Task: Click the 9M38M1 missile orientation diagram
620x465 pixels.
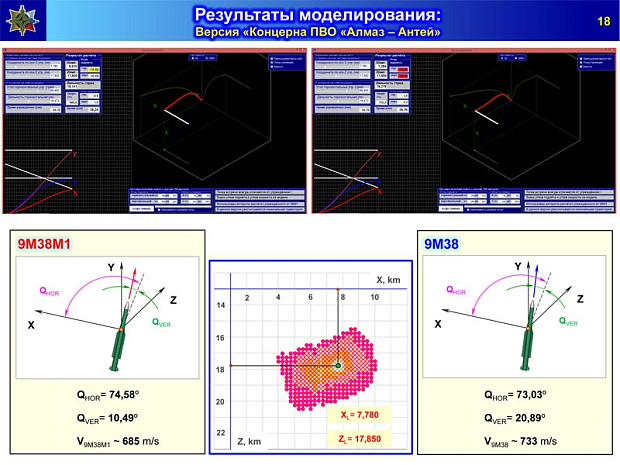Action: tap(107, 318)
